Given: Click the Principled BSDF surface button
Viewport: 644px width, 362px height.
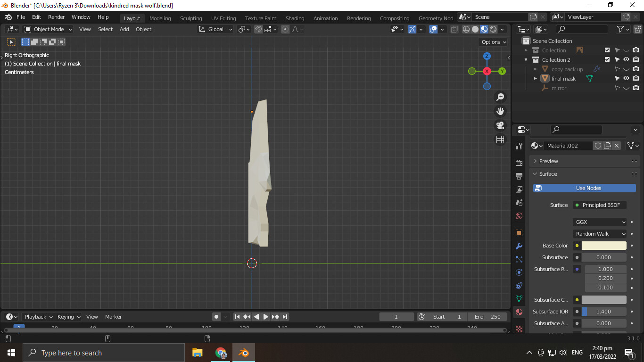Looking at the screenshot, I should [x=600, y=205].
